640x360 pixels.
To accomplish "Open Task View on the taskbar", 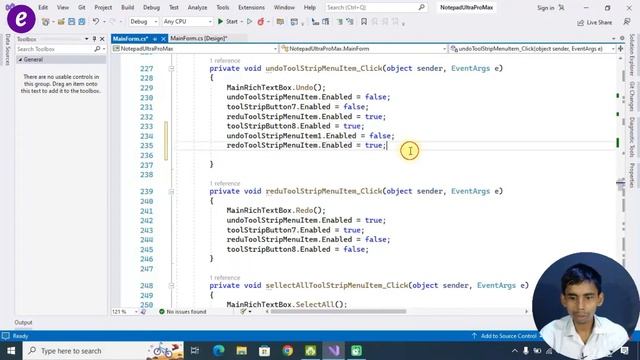I will point(195,351).
